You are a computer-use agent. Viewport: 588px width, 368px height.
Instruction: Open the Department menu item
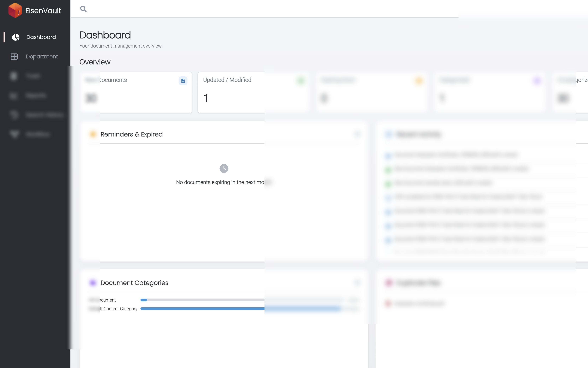(x=35, y=56)
